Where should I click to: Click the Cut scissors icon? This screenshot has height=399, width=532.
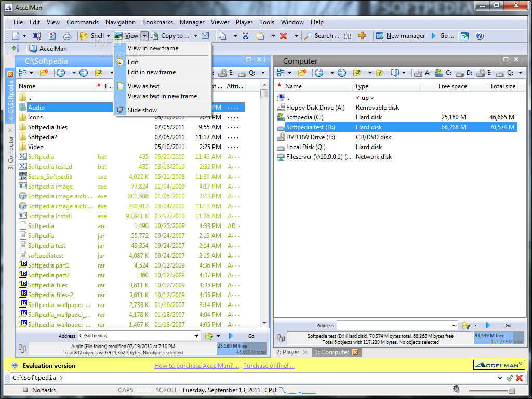point(246,36)
